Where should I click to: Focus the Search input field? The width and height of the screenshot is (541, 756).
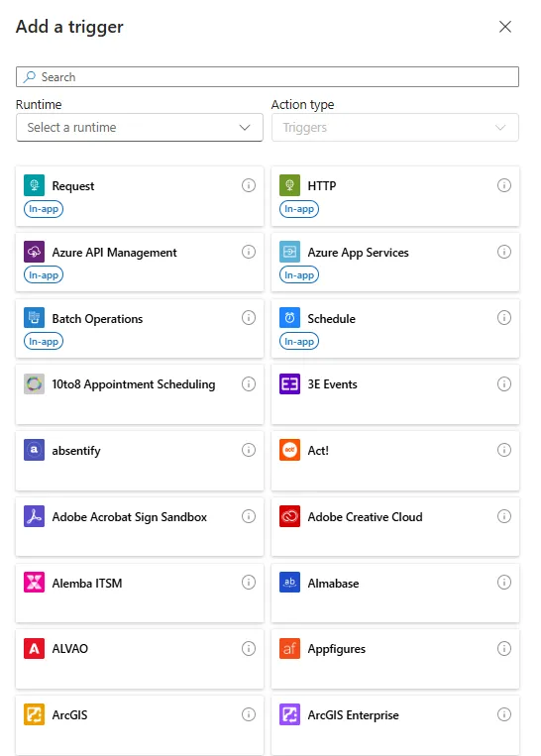(268, 77)
